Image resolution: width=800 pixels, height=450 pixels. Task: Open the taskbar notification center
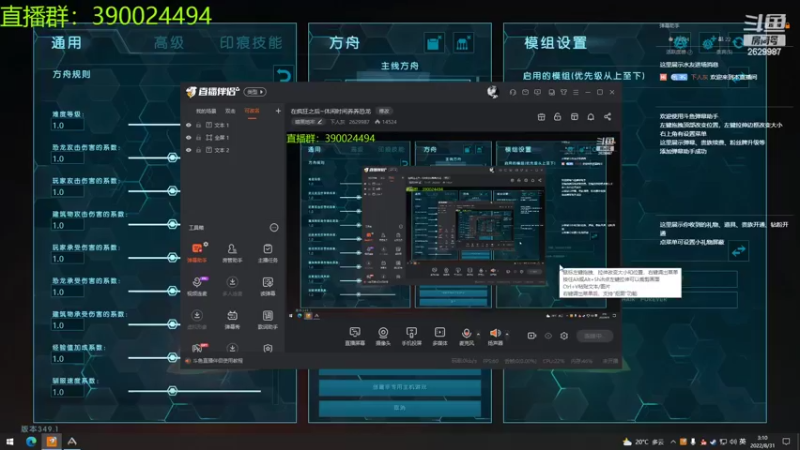click(786, 441)
